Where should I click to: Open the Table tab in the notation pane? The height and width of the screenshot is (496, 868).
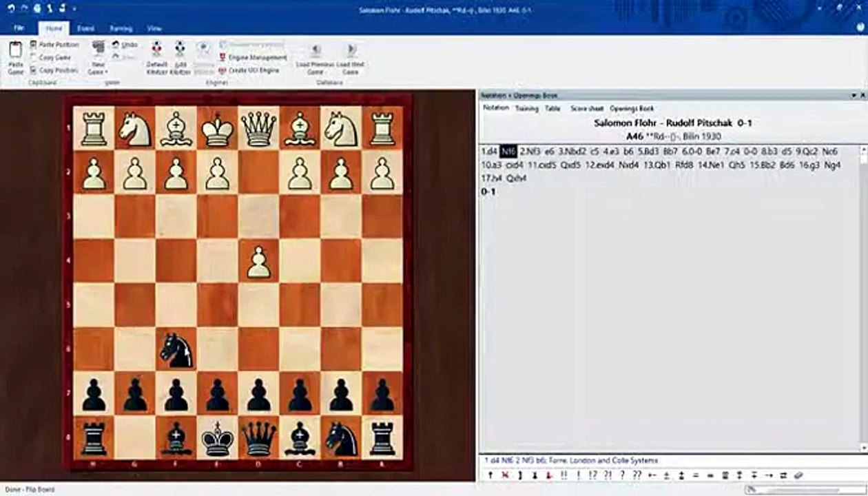(x=552, y=108)
